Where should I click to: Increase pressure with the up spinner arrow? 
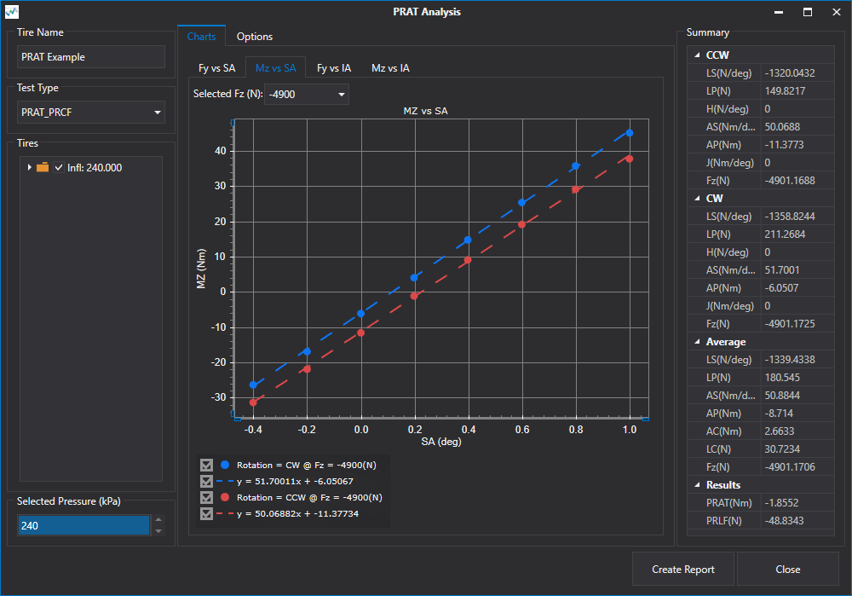click(158, 520)
